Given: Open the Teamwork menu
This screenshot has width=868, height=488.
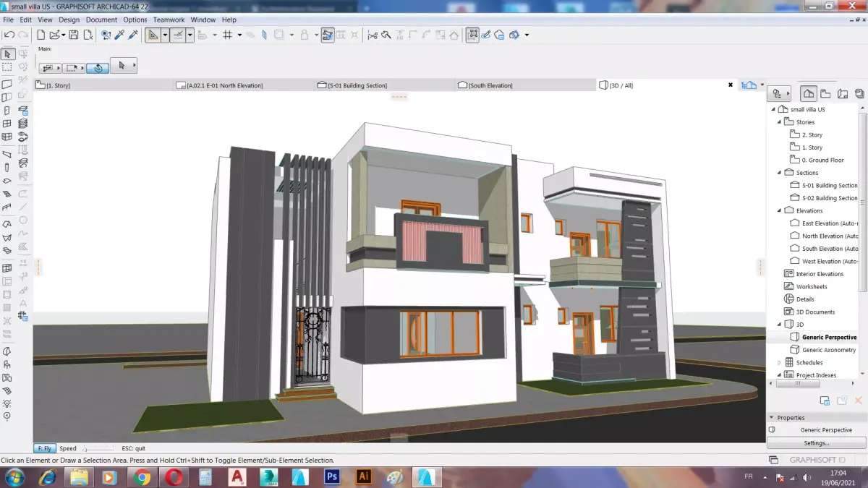Looking at the screenshot, I should [169, 20].
